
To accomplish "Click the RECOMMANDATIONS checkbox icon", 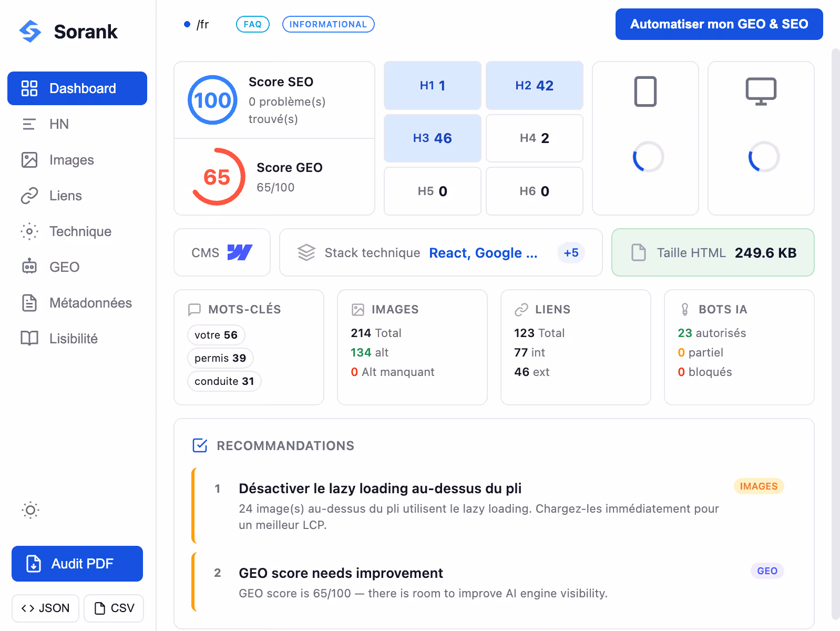I will 200,445.
